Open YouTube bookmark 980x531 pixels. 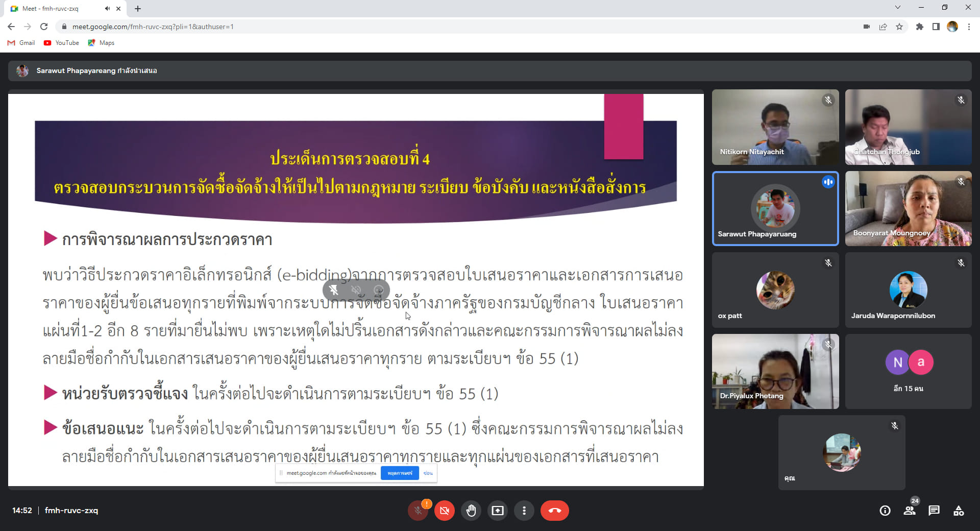coord(62,43)
